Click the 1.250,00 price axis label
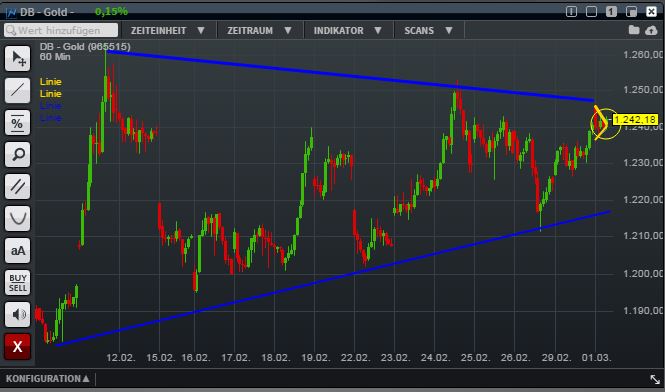 [x=643, y=90]
